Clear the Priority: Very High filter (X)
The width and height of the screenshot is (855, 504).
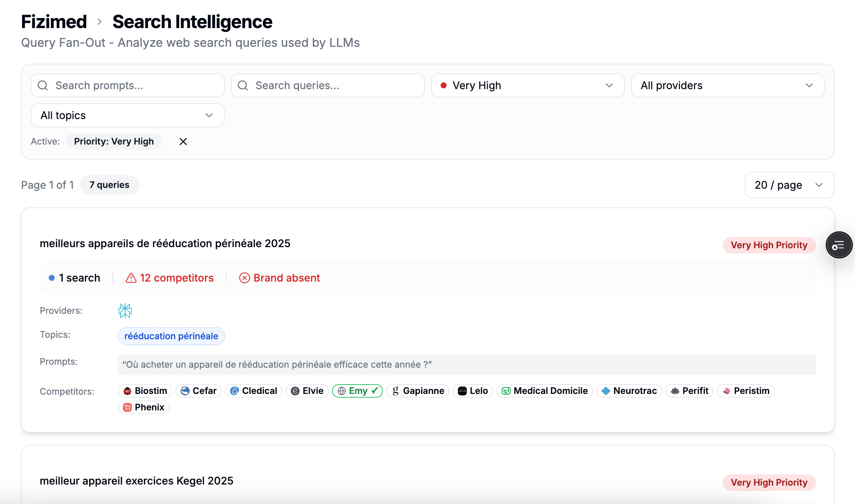(183, 142)
